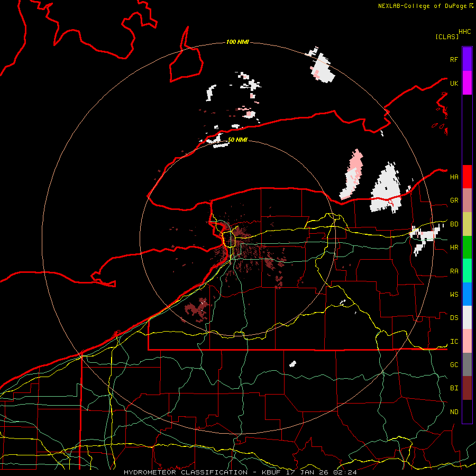Screen dimensions: 476x476
Task: Click the ND legend label
Action: [454, 411]
